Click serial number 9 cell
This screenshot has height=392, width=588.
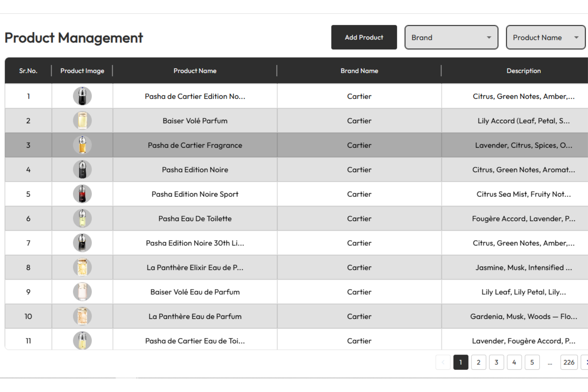pos(28,292)
